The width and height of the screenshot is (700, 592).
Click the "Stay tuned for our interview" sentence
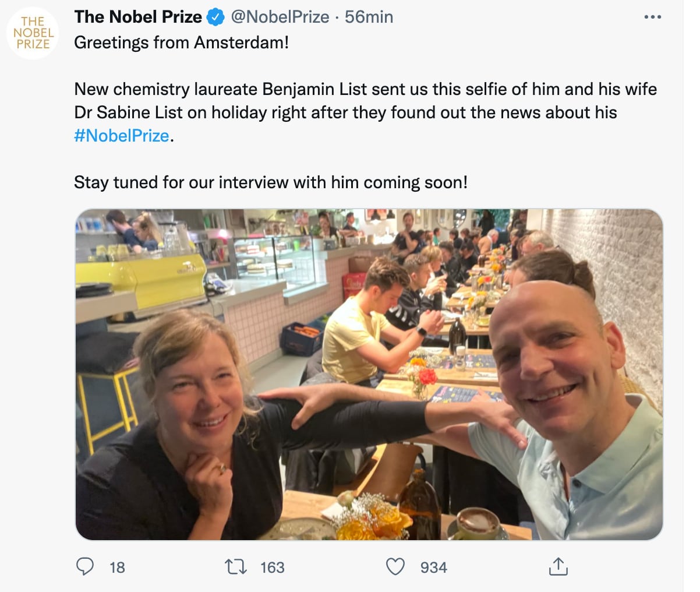point(270,182)
